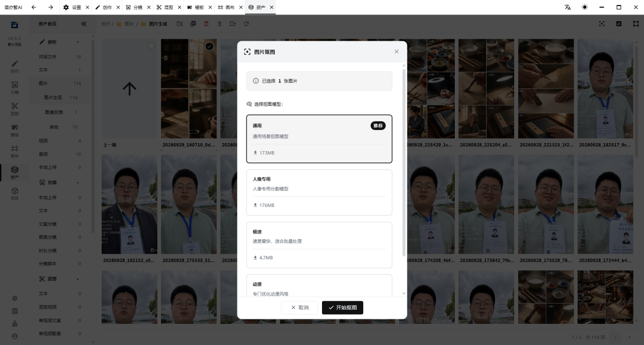This screenshot has height=345, width=644.
Task: Click the refresh icon in asset toolbar
Action: [246, 24]
